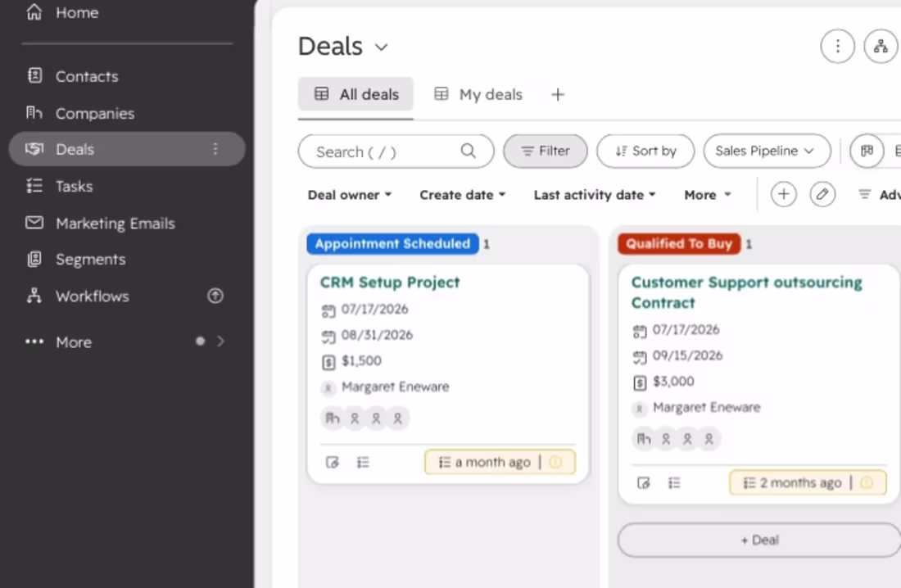This screenshot has height=588, width=901.
Task: Click CRM Setup Project close date 08/31/2026
Action: coord(377,335)
